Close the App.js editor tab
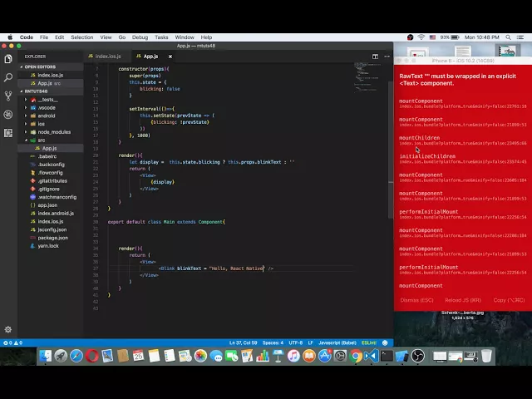The height and width of the screenshot is (399, 532). coord(170,57)
